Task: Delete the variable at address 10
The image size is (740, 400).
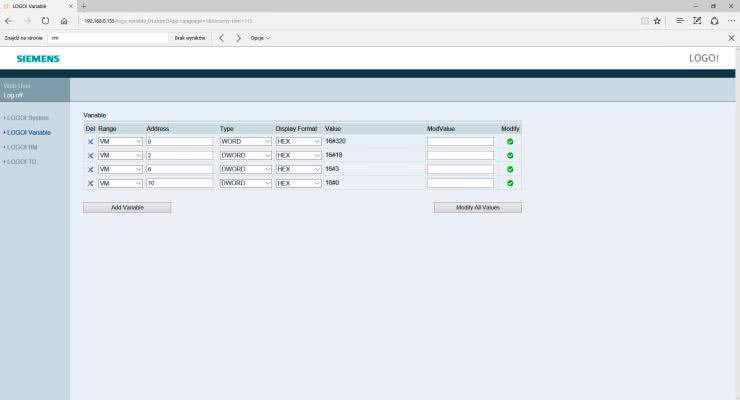Action: pos(90,183)
